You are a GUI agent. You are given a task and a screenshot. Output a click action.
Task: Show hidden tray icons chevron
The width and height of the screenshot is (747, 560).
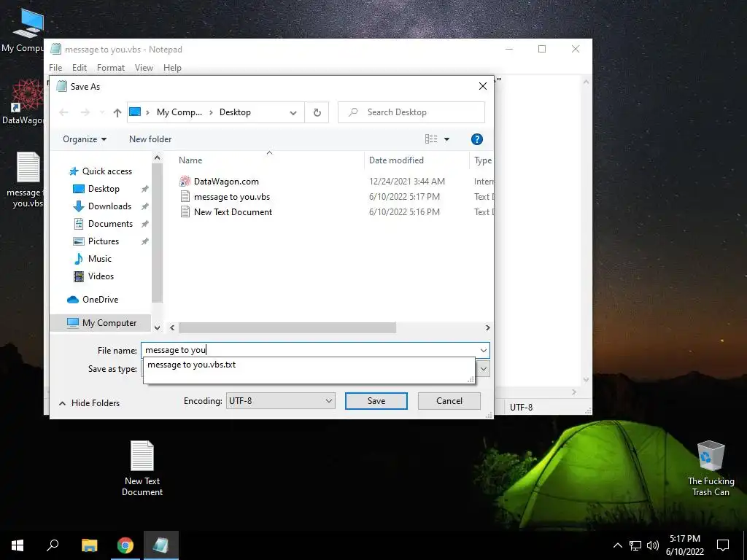tap(617, 545)
